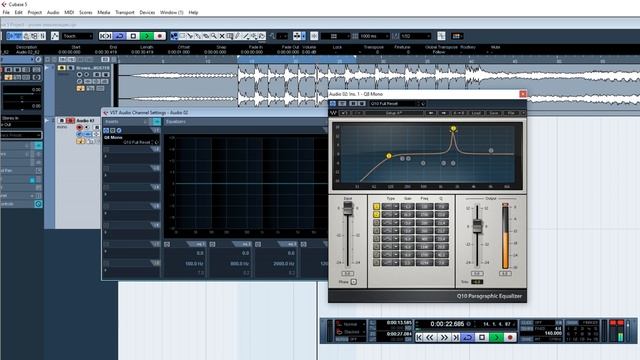Toggle the Q10 Phase invert button
This screenshot has width=640, height=360.
pos(353,282)
